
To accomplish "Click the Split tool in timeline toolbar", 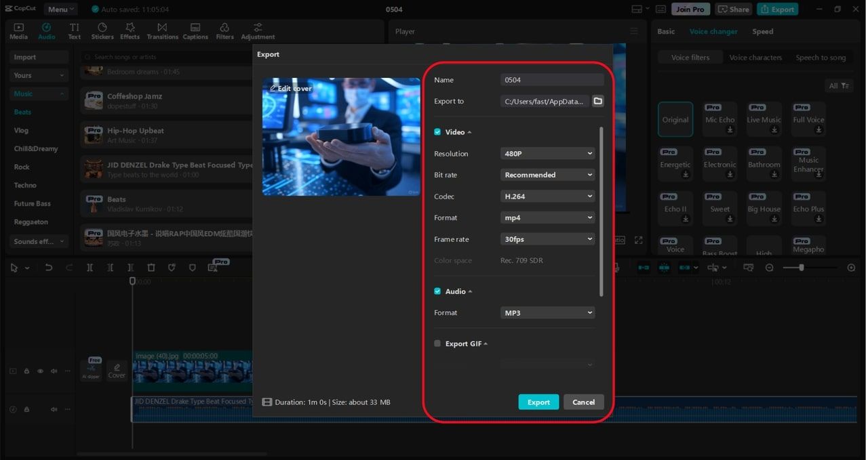I will pyautogui.click(x=90, y=268).
